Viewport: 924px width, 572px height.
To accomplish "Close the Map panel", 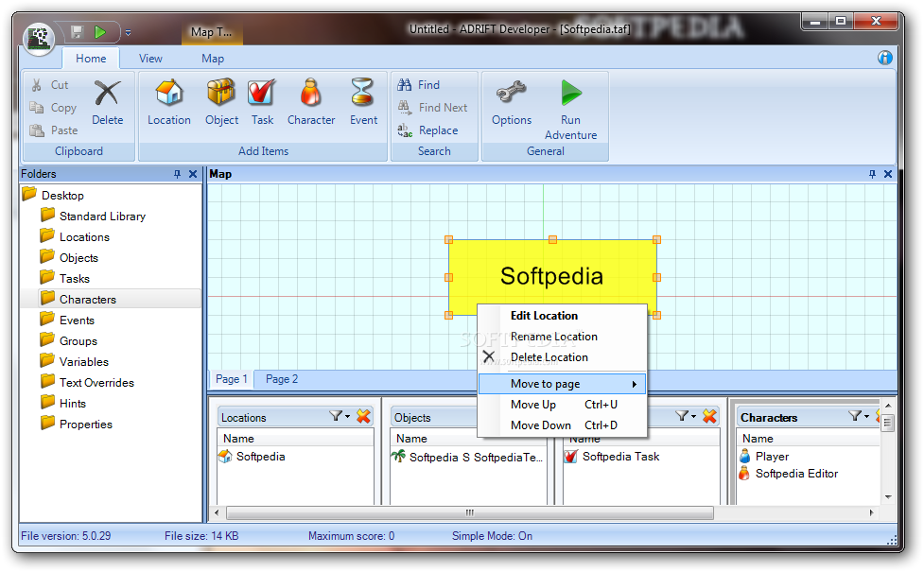I will [x=888, y=174].
